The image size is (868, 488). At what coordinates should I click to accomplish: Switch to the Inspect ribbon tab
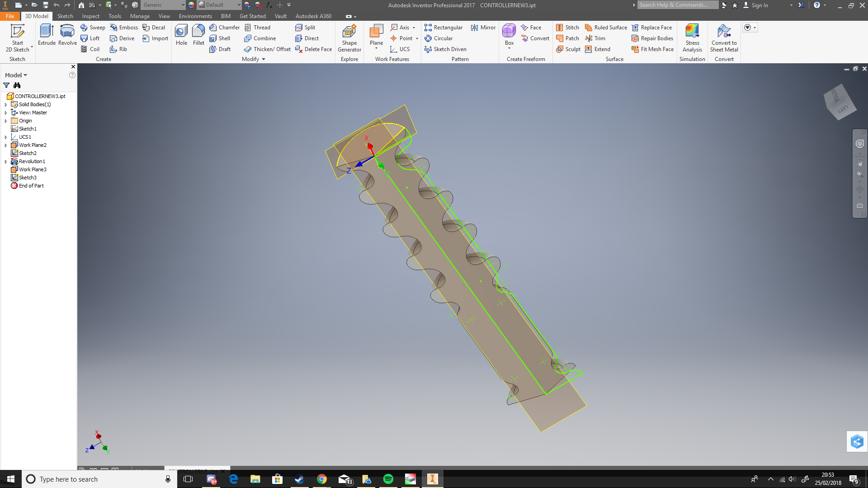90,16
